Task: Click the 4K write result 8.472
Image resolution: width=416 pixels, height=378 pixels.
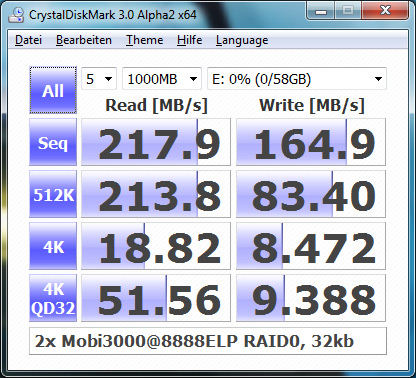Action: tap(311, 246)
